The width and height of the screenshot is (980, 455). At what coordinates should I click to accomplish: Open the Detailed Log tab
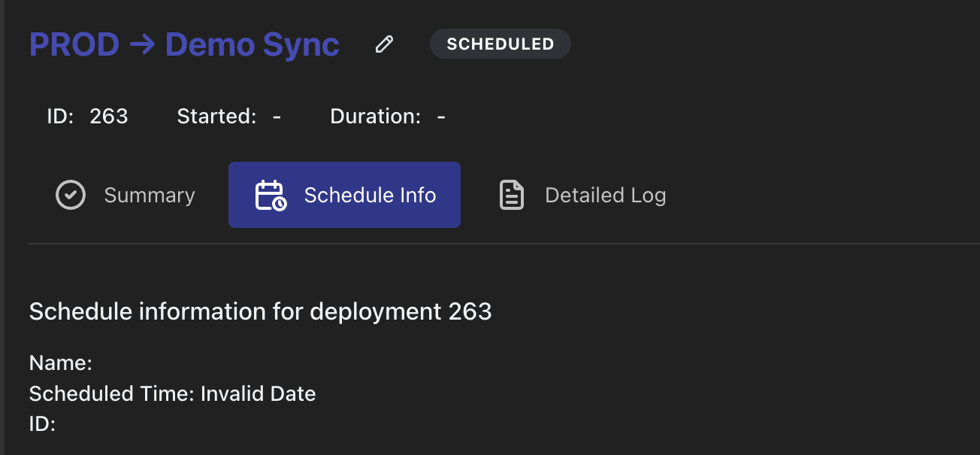pos(605,196)
